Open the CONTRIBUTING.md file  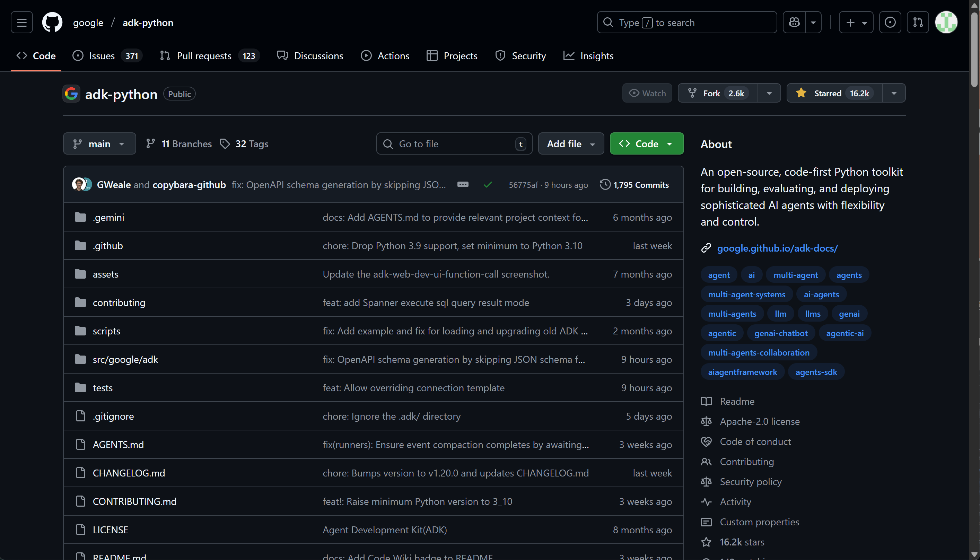coord(134,501)
